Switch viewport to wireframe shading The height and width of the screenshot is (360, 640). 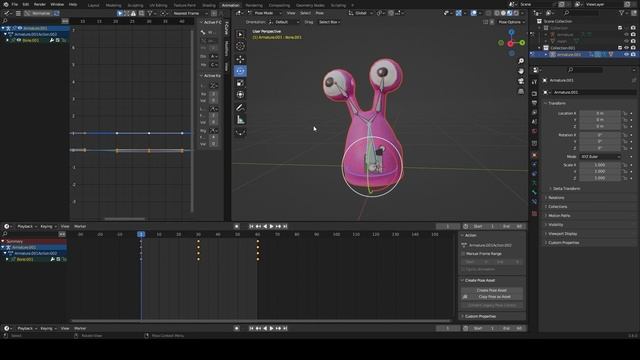[x=497, y=13]
